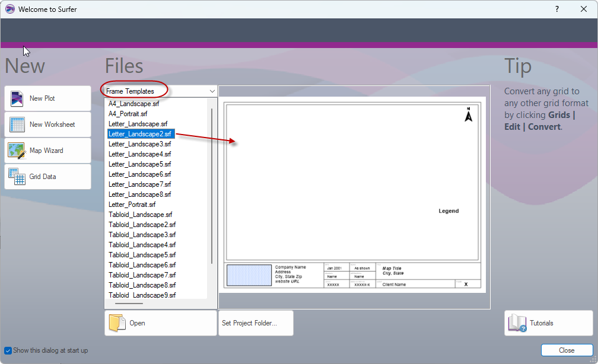Click the Close button
598x364 pixels.
click(x=567, y=350)
